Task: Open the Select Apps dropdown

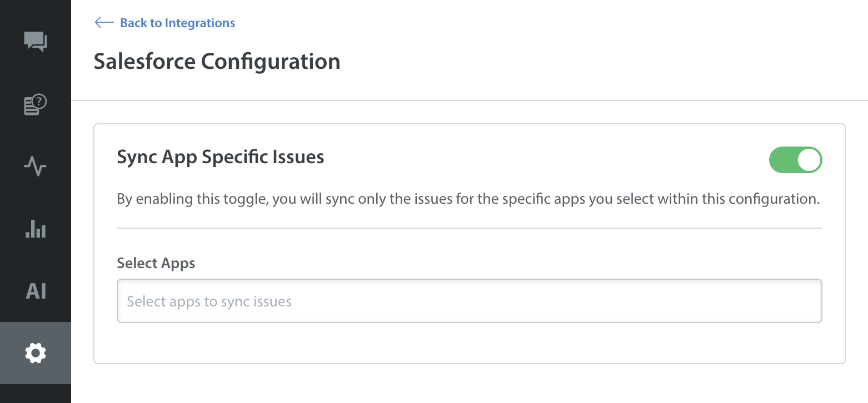Action: 469,301
